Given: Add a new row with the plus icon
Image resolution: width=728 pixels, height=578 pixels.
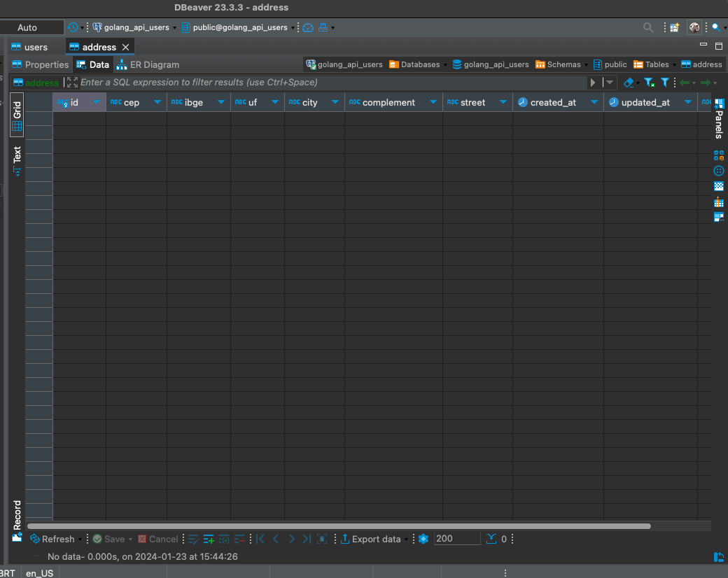Looking at the screenshot, I should [x=209, y=539].
